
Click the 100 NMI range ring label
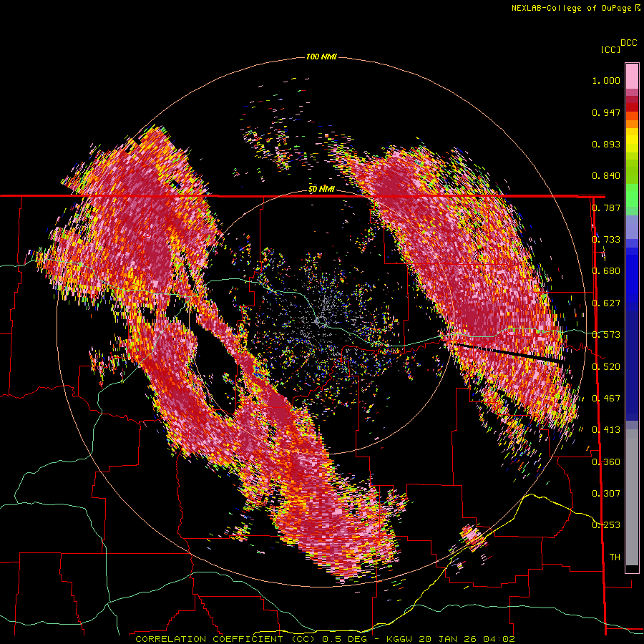321,57
